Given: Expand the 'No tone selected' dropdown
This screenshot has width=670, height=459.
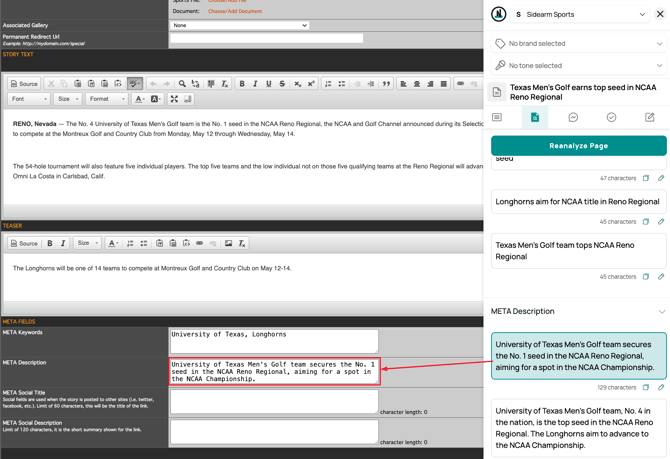Looking at the screenshot, I should pos(579,66).
